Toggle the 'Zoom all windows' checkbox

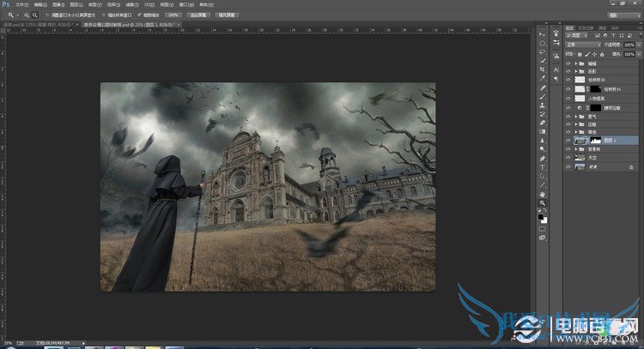pos(104,15)
